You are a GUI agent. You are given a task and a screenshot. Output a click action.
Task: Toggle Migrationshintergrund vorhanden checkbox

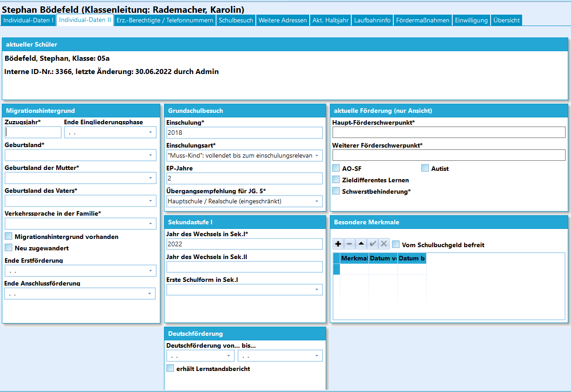pyautogui.click(x=9, y=236)
